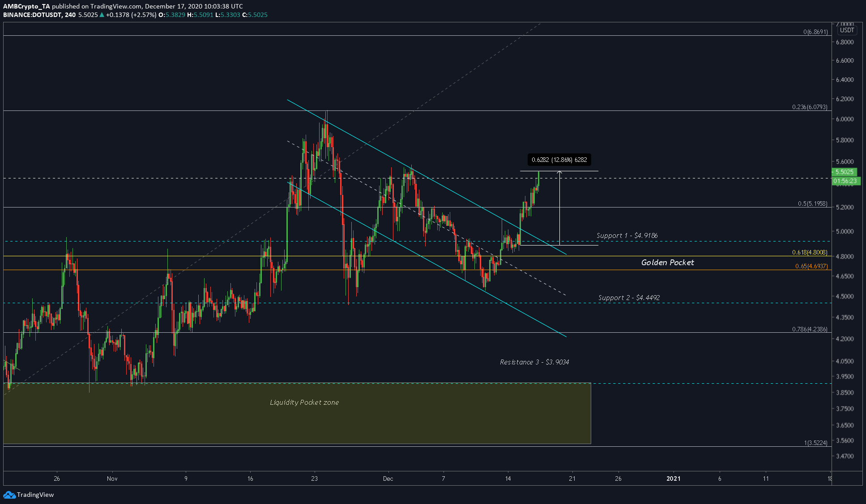Image resolution: width=866 pixels, height=504 pixels.
Task: Click the 6.0000 price axis label
Action: pos(845,119)
